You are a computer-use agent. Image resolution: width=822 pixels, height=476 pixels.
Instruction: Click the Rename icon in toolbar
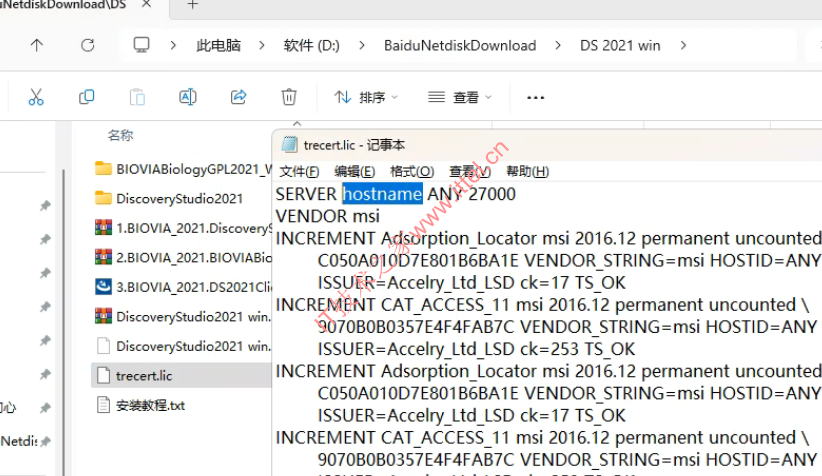[x=188, y=97]
